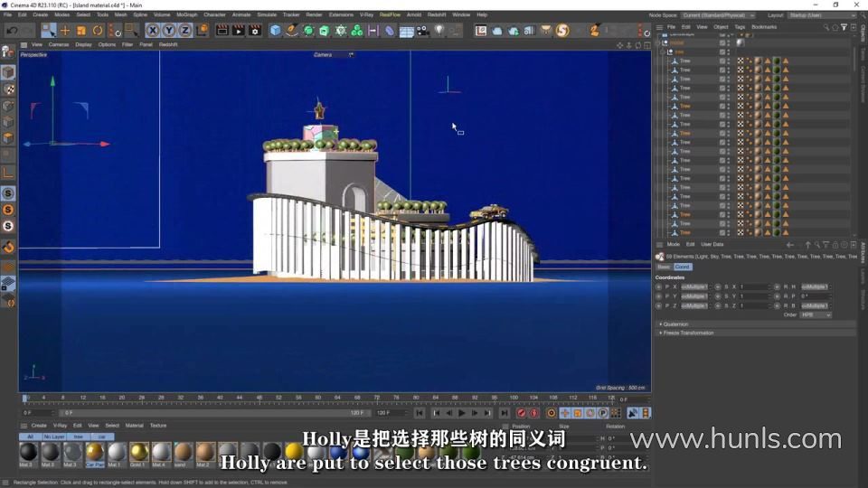Switch to Texture mode in left palette
868x488 pixels.
pos(9,89)
